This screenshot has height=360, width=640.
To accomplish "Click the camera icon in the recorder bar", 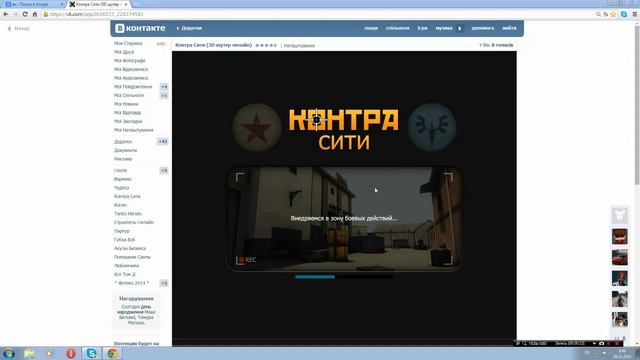I will click(x=602, y=344).
